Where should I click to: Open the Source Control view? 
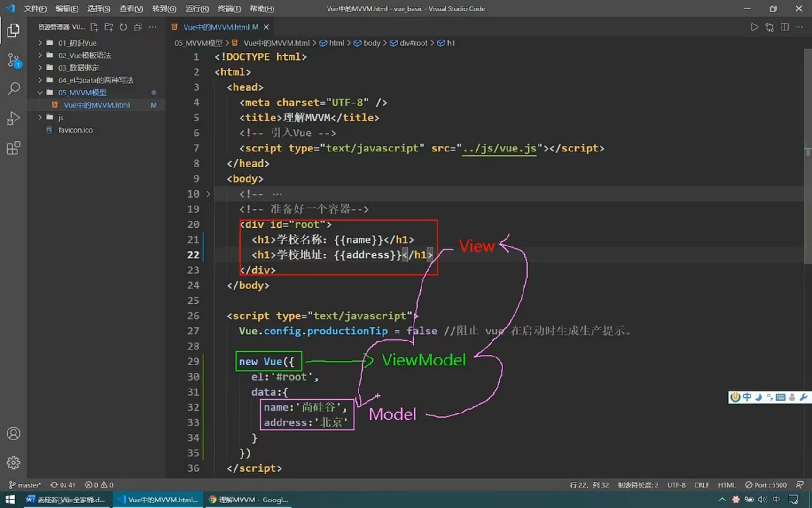click(x=13, y=60)
